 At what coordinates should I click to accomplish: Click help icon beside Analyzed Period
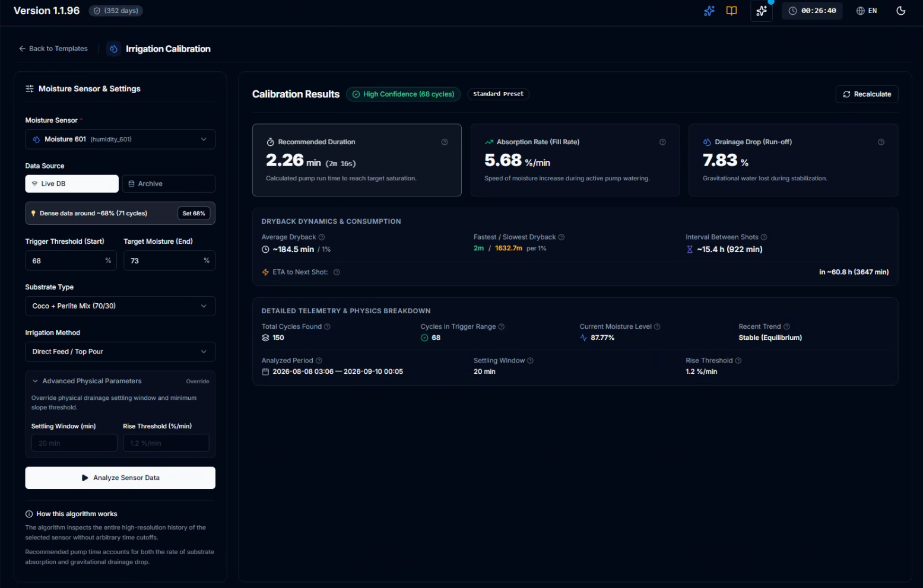click(319, 361)
